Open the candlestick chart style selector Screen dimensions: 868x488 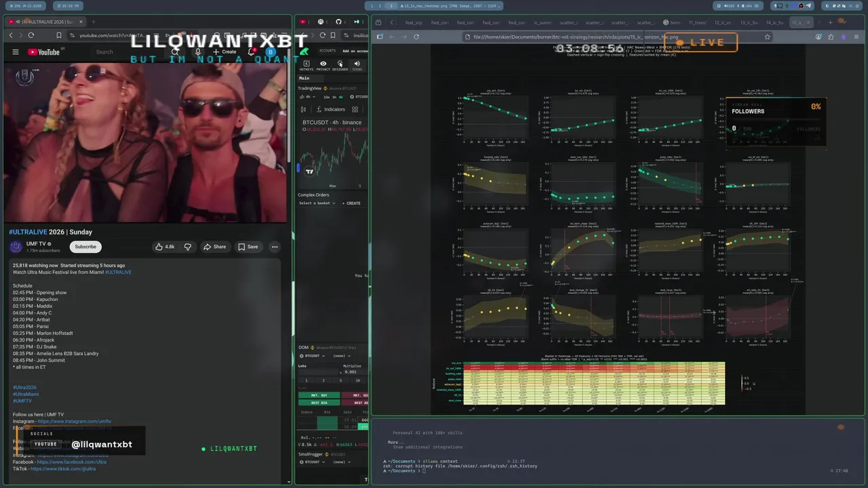pyautogui.click(x=303, y=109)
